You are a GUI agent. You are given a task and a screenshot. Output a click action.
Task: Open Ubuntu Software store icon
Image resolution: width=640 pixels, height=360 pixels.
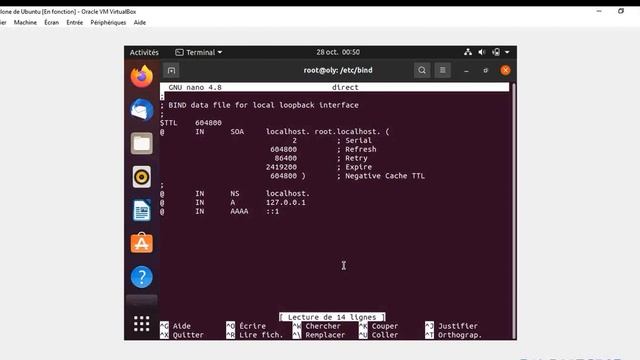click(142, 243)
